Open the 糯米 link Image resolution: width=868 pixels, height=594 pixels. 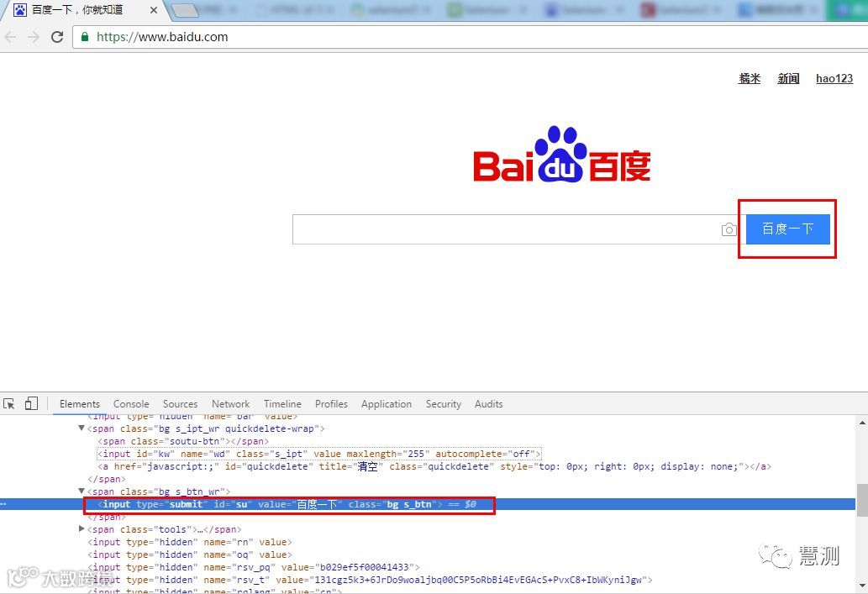(x=750, y=79)
